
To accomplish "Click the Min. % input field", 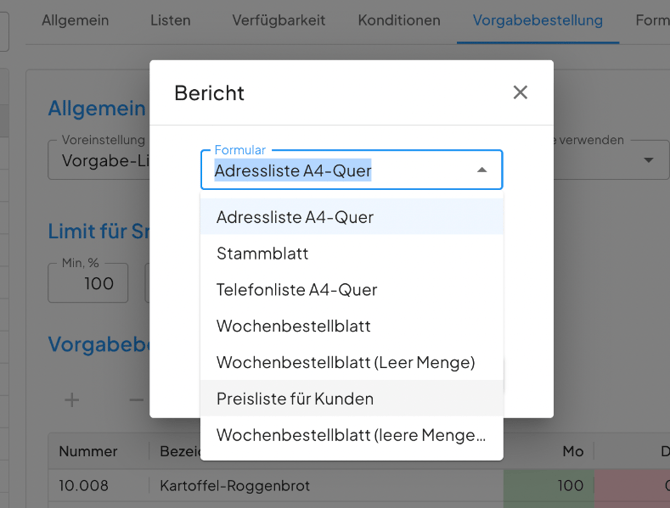I will click(x=88, y=283).
